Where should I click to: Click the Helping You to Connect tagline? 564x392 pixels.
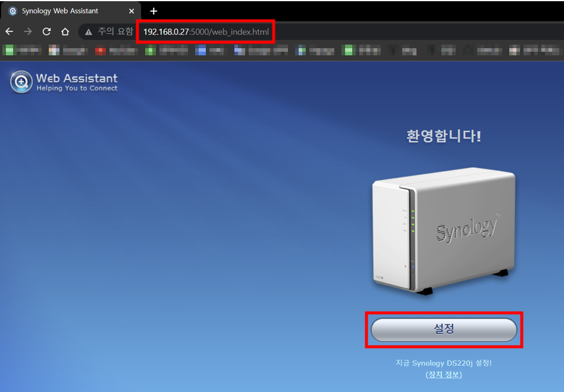77,88
